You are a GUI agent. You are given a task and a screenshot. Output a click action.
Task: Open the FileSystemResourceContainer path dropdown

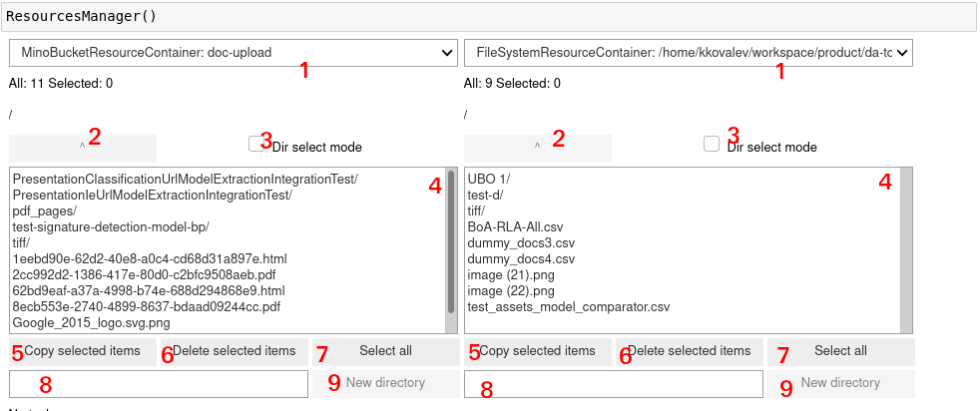click(689, 53)
